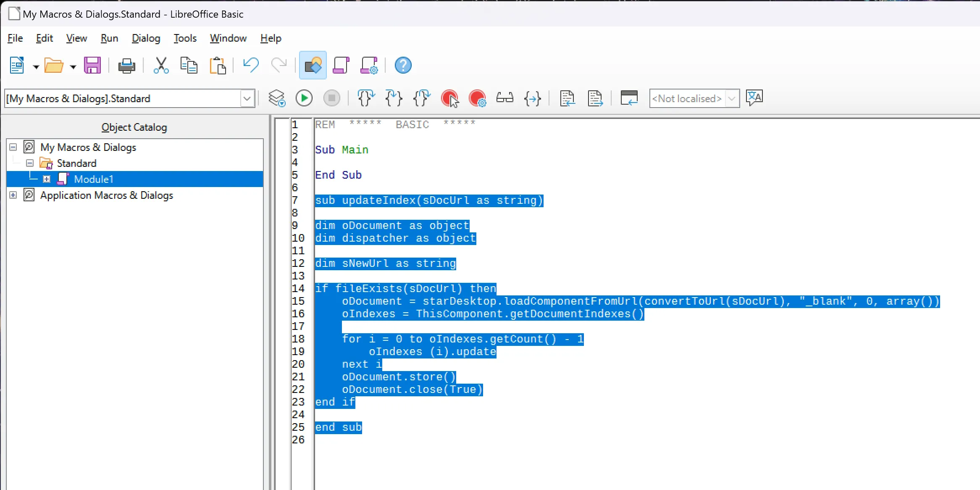Click the Select Module icon
The width and height of the screenshot is (980, 490).
[369, 66]
